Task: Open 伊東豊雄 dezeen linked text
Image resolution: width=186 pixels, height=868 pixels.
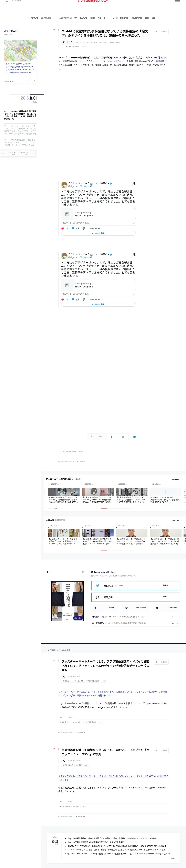Action: pyautogui.click(x=113, y=778)
